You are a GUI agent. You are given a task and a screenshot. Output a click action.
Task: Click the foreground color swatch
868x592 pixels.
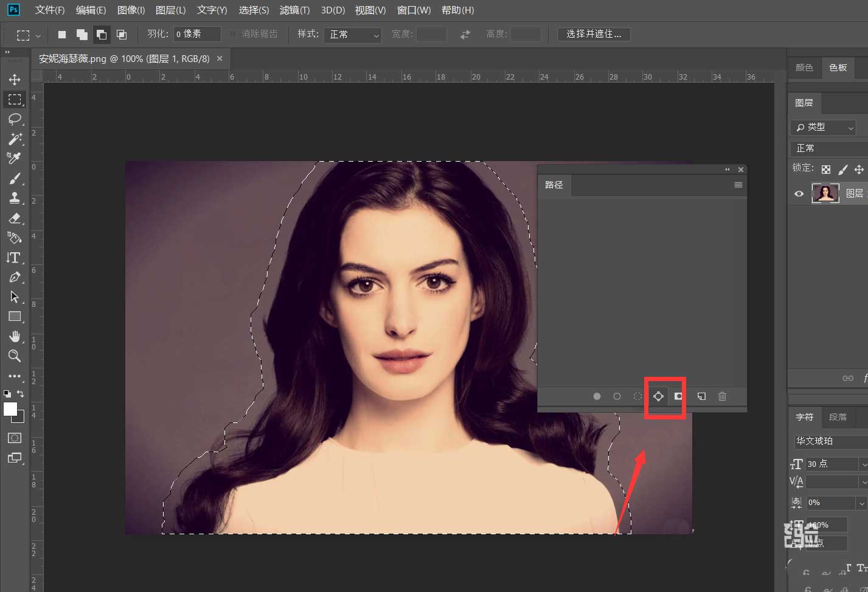click(x=10, y=409)
